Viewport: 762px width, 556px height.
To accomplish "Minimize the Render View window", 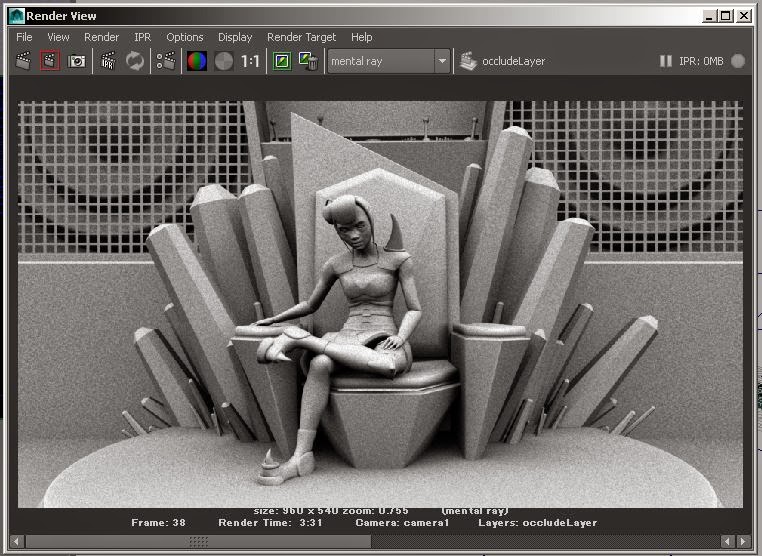I will [x=709, y=16].
